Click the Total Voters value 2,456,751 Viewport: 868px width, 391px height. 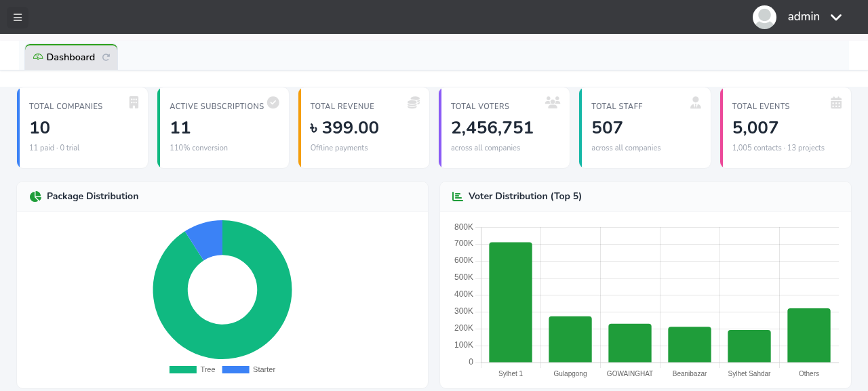coord(492,127)
